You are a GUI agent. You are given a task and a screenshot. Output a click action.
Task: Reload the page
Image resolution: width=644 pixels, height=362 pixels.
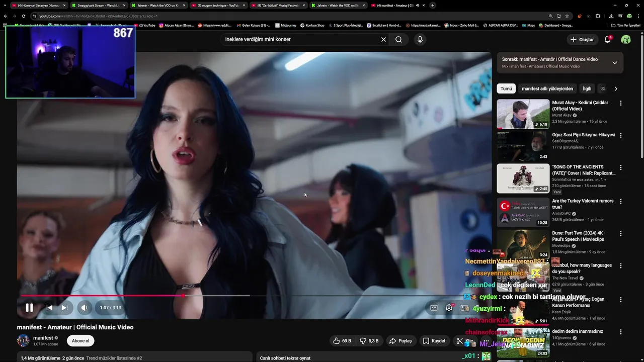(23, 16)
